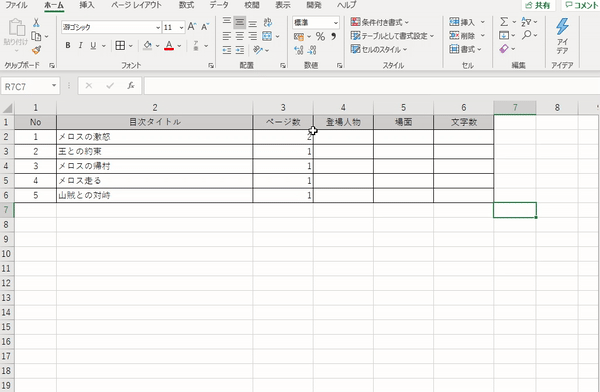
Task: Click the Borders icon
Action: [120, 46]
